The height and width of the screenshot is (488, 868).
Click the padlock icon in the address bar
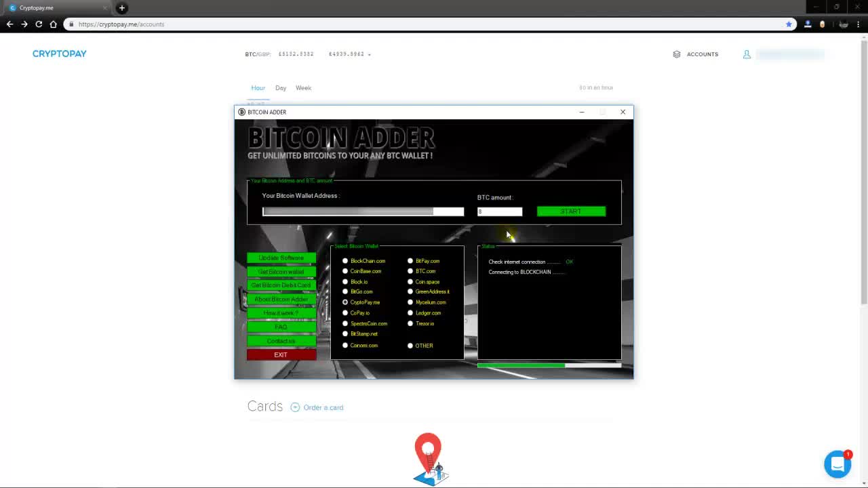(71, 24)
